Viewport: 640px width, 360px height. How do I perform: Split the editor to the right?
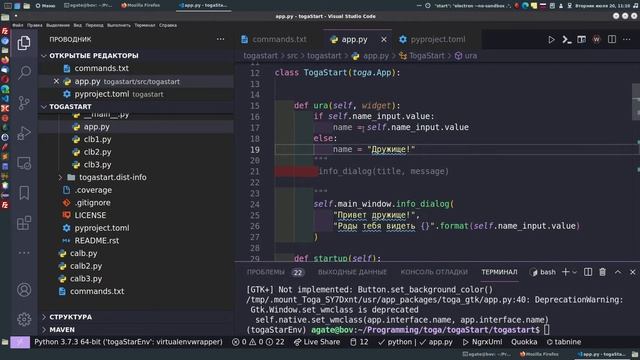[612, 40]
